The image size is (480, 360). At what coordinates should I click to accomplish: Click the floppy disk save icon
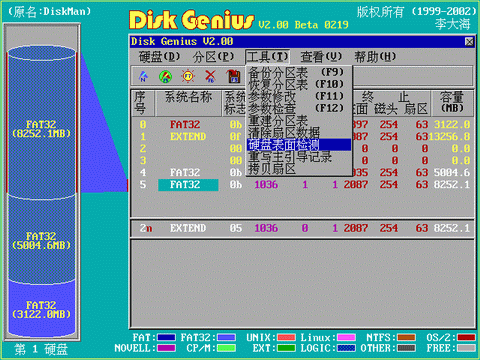pyautogui.click(x=234, y=76)
